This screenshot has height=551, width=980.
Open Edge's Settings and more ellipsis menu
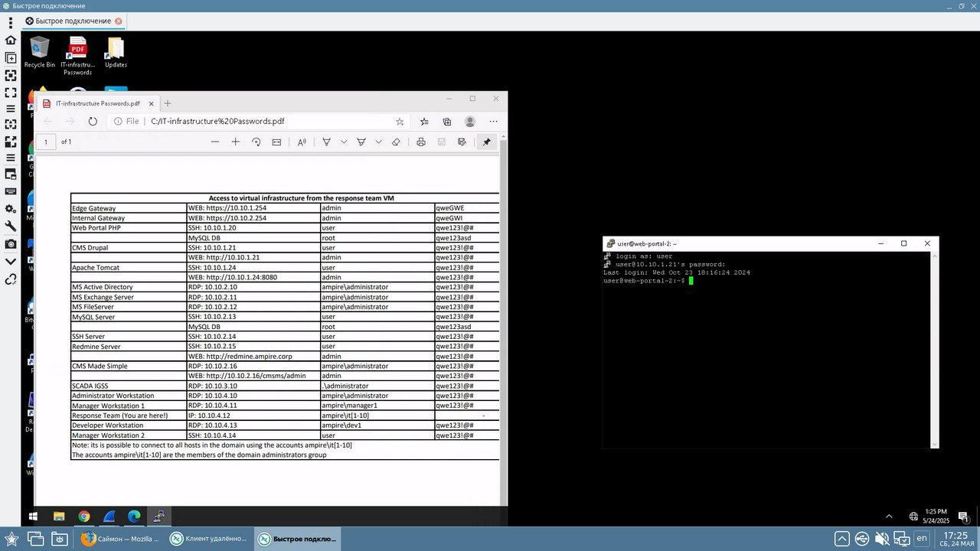pos(494,121)
